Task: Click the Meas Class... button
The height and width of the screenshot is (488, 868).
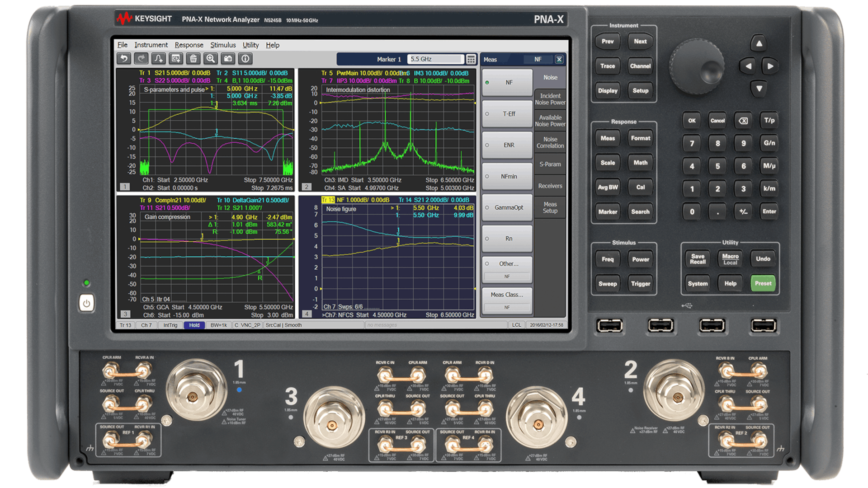Action: tap(507, 295)
